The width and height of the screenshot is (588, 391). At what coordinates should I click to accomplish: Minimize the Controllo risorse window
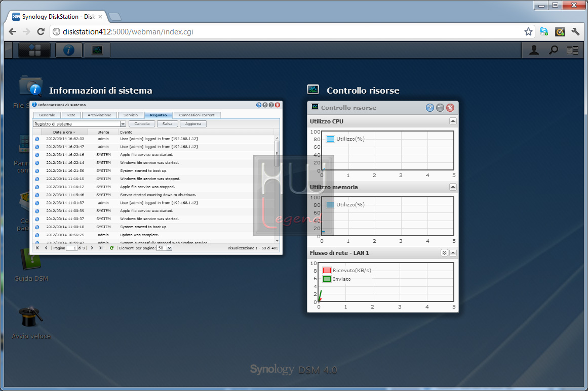click(440, 108)
